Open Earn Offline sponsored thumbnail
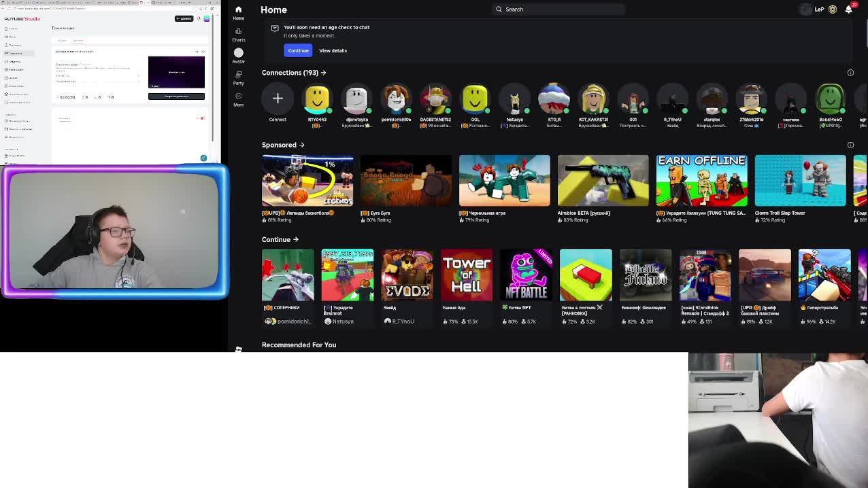This screenshot has width=868, height=488. pos(701,181)
